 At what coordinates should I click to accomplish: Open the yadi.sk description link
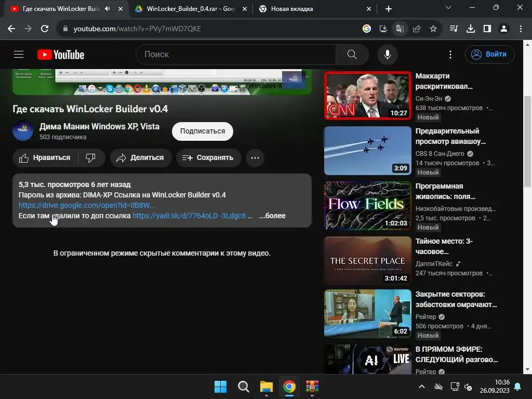[x=189, y=216]
